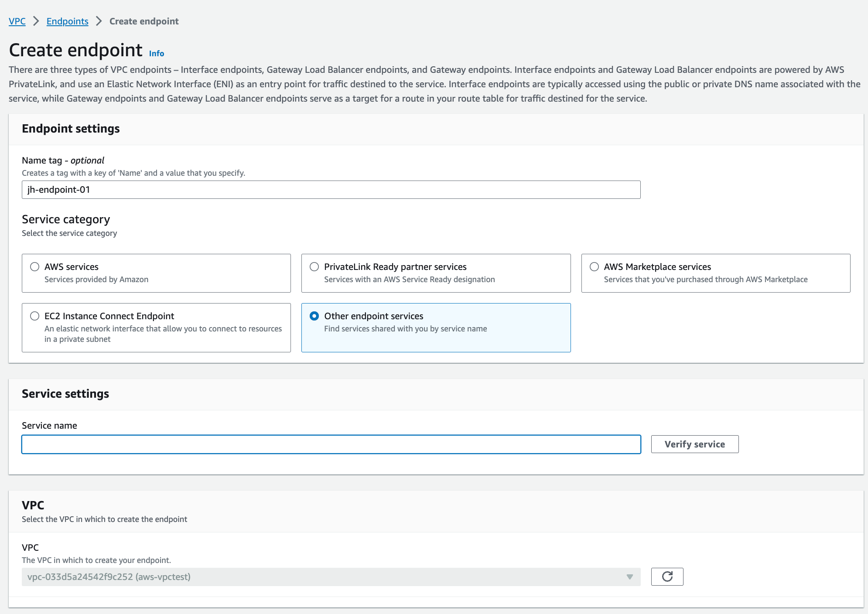Click the Name tag input field
This screenshot has height=614, width=868.
(x=331, y=189)
